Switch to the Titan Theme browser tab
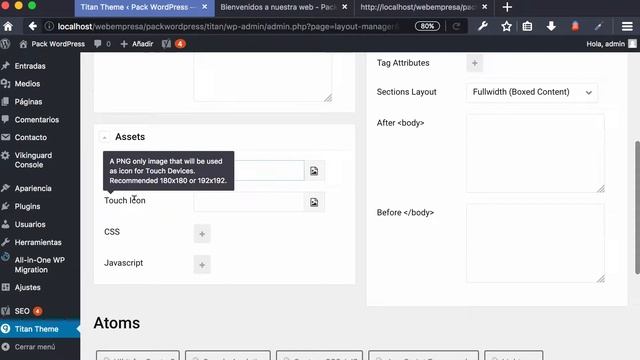The height and width of the screenshot is (360, 640). pyautogui.click(x=138, y=7)
